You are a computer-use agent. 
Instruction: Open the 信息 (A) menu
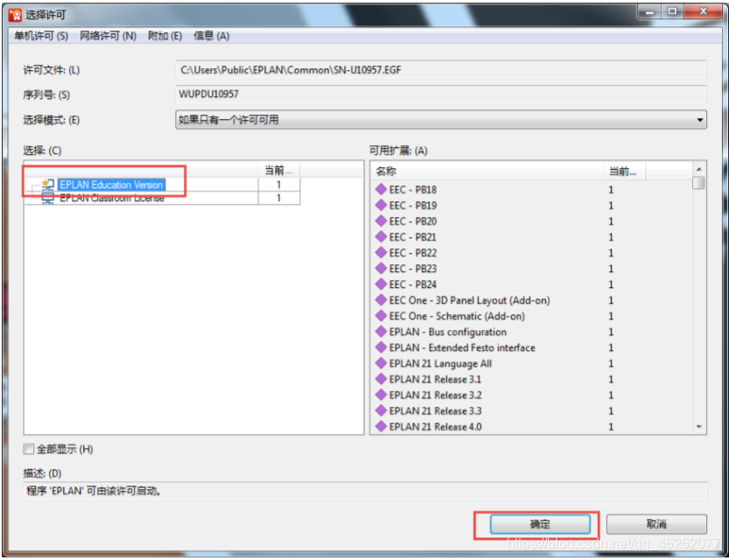211,36
